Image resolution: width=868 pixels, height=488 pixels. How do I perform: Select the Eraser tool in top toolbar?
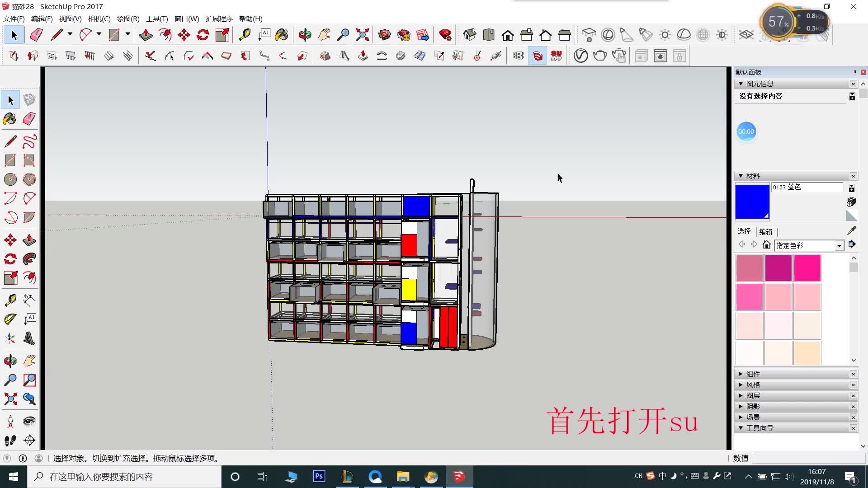[36, 35]
